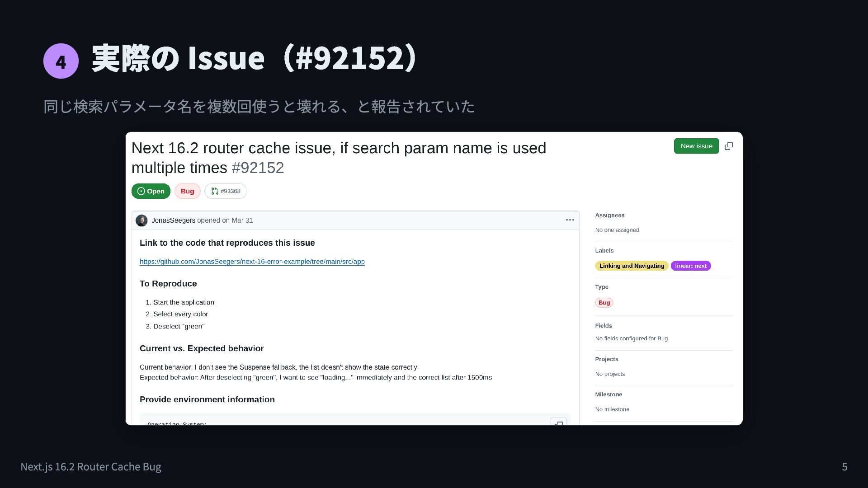Click 'No fields configured for Bug.' text
This screenshot has height=488, width=868.
point(632,338)
